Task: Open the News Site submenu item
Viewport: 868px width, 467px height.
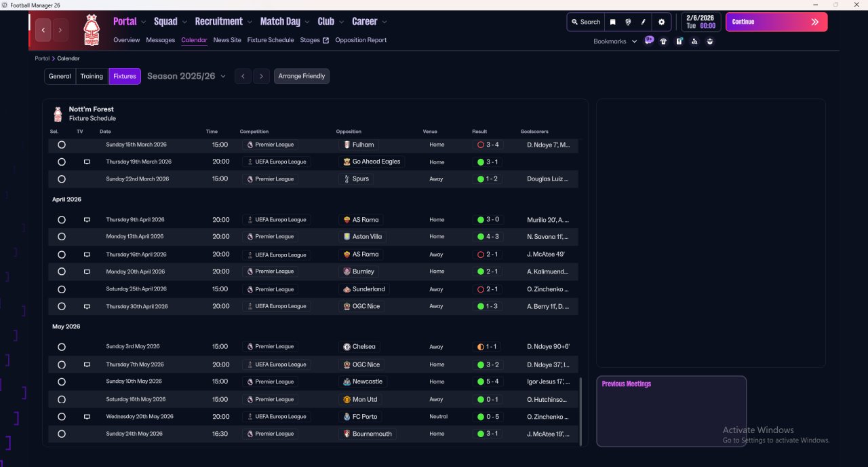Action: coord(227,40)
